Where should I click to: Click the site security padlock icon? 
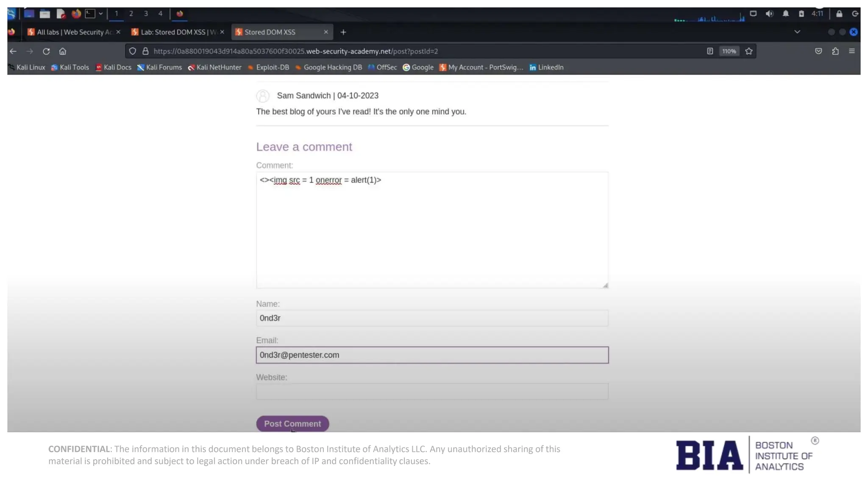(145, 51)
